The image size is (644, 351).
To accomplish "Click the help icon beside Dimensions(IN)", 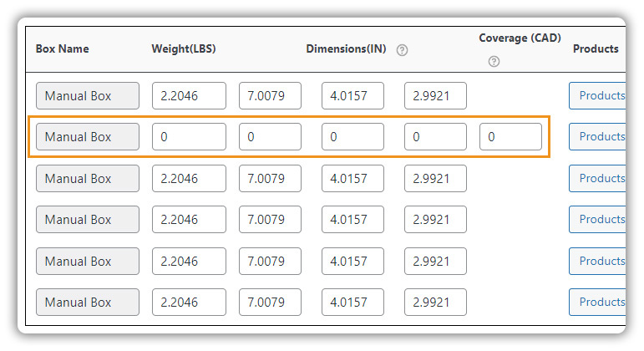I will pyautogui.click(x=402, y=50).
